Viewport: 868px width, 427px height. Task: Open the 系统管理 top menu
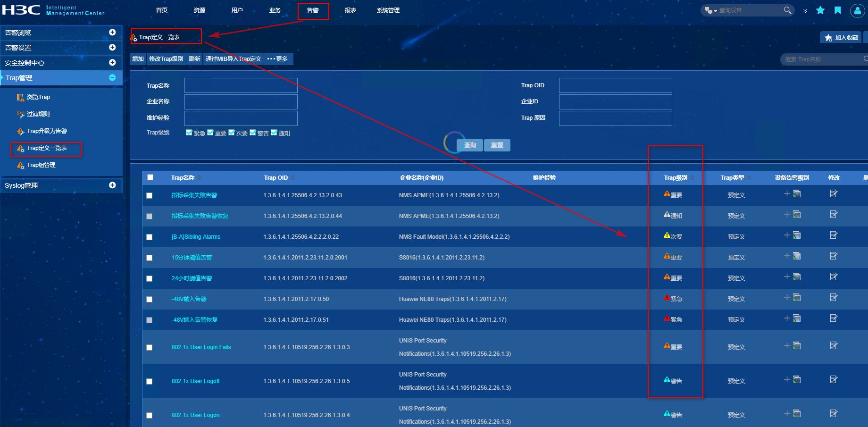[388, 10]
